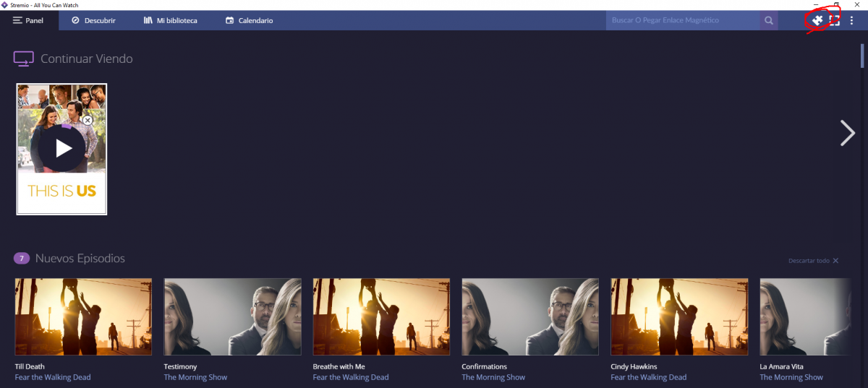Click the Breathe with Me title
868x388 pixels.
click(x=339, y=366)
